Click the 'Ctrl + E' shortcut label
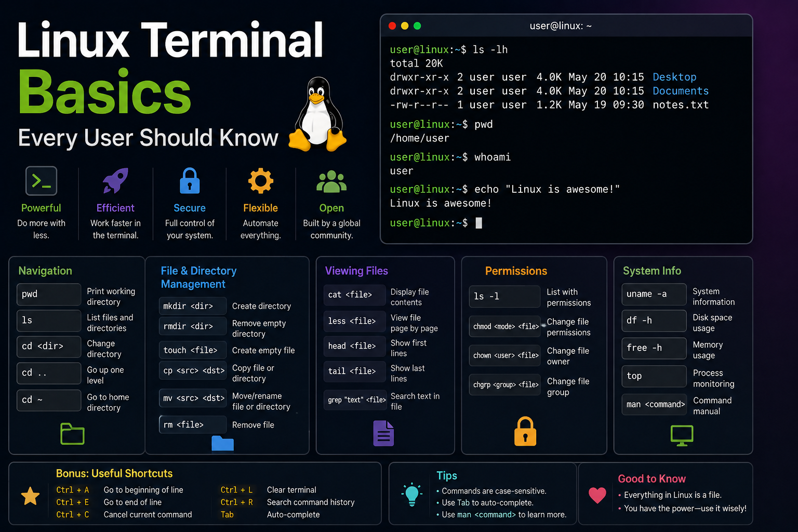Image resolution: width=798 pixels, height=532 pixels. pos(72,502)
